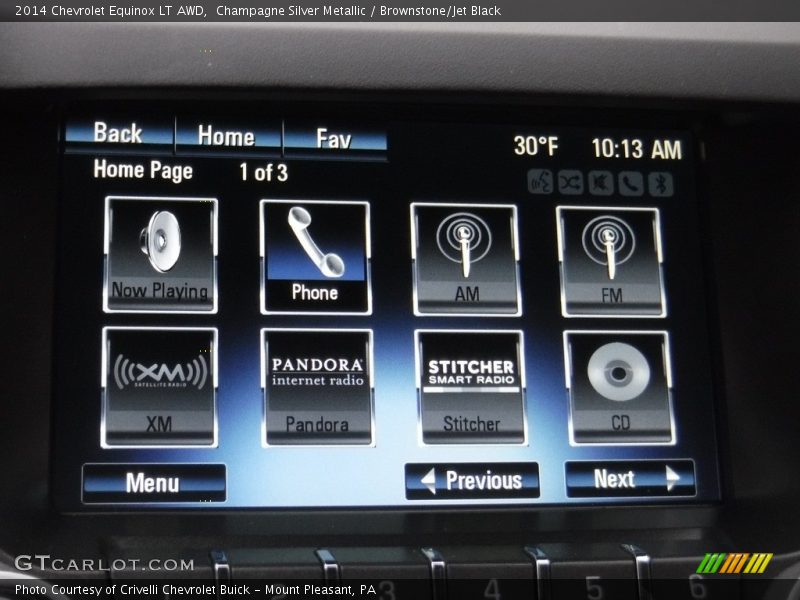Select the AM radio source
This screenshot has height=600, width=800.
click(x=465, y=259)
